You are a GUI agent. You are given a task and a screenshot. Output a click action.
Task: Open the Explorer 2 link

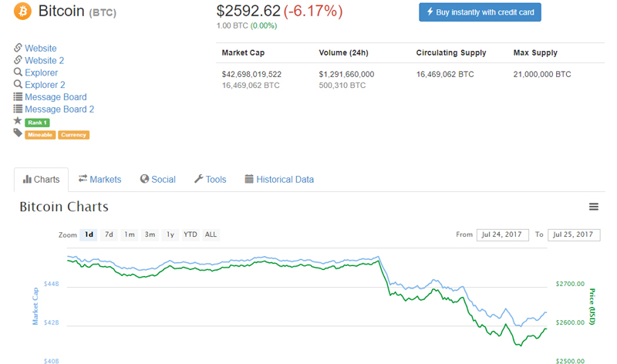point(45,85)
